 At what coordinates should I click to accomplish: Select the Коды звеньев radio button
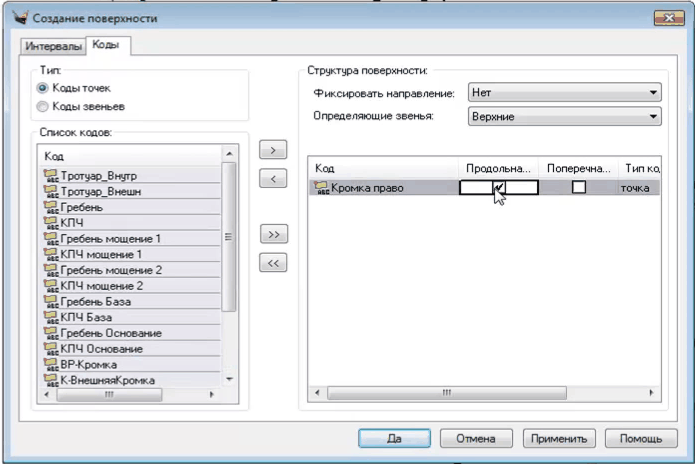[42, 106]
